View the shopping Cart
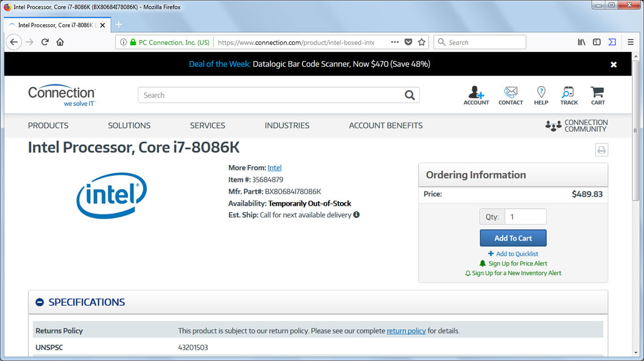Viewport: 644px width, 361px height. tap(598, 95)
